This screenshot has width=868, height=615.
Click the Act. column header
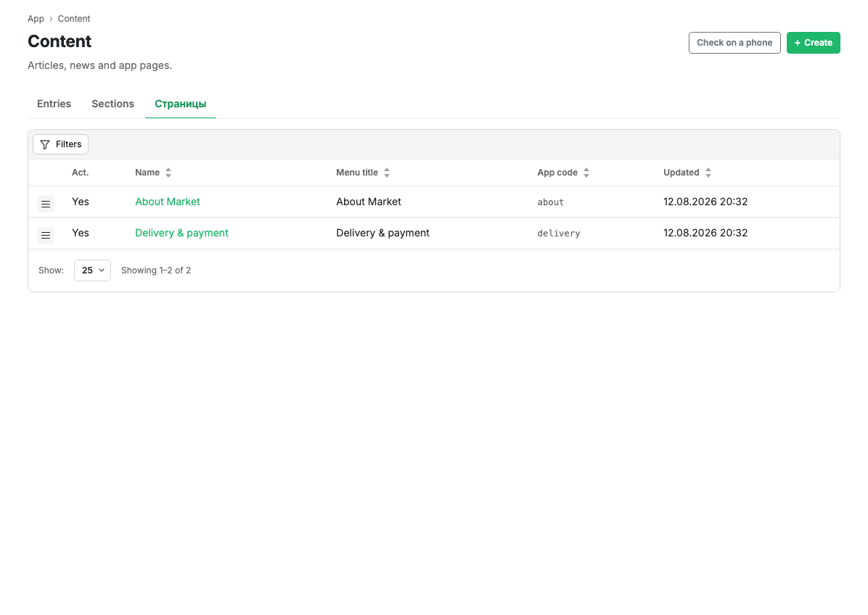tap(81, 173)
